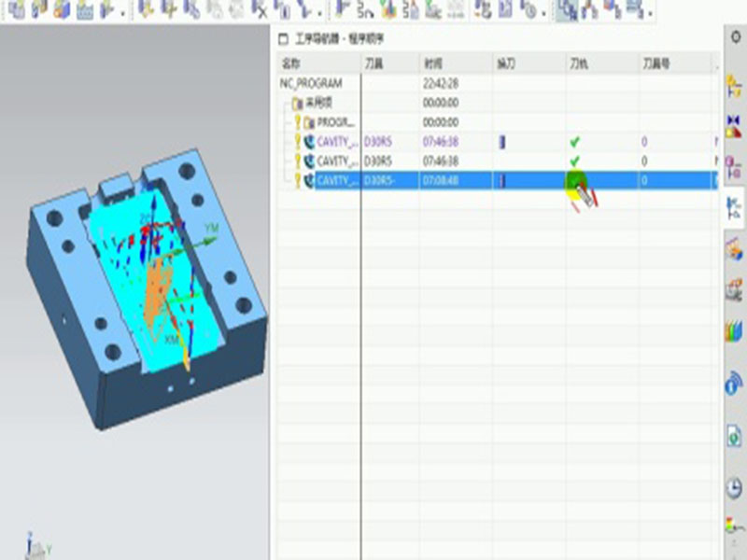
Task: Collapse the 未用项 tree node
Action: coord(288,103)
